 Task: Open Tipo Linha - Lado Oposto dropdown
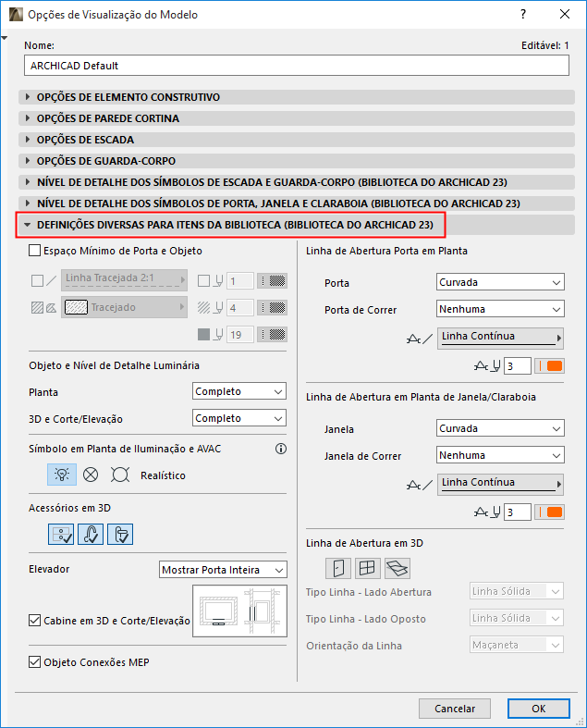517,619
